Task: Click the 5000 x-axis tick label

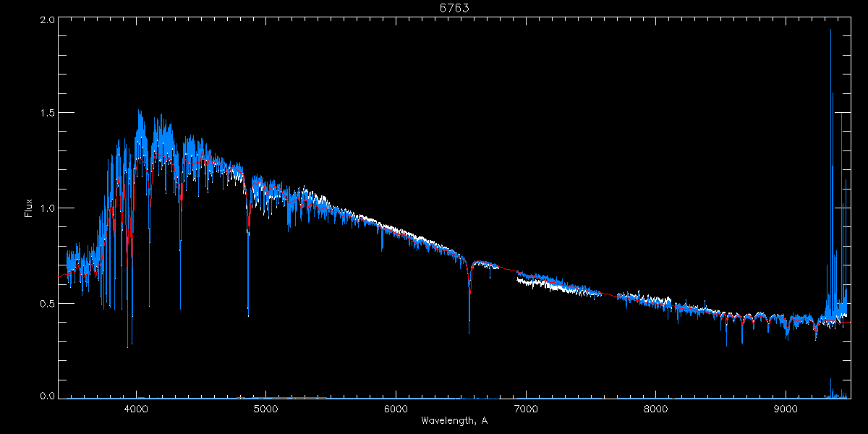Action: pos(266,409)
